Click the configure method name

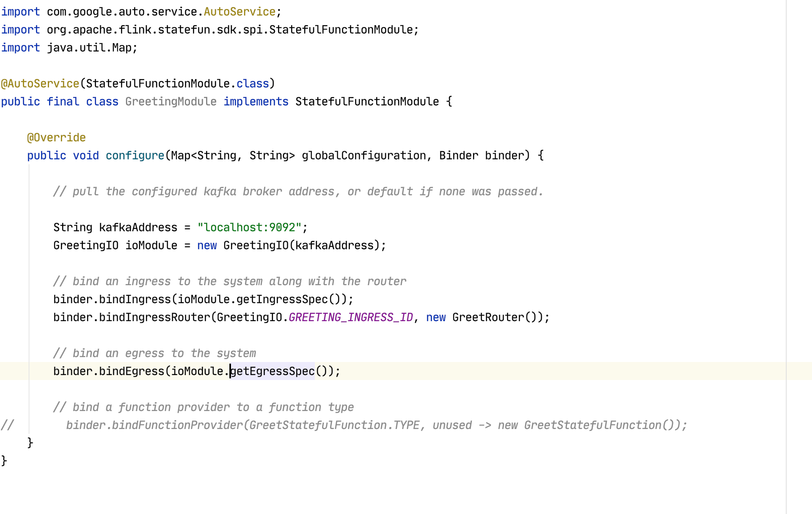[135, 156]
